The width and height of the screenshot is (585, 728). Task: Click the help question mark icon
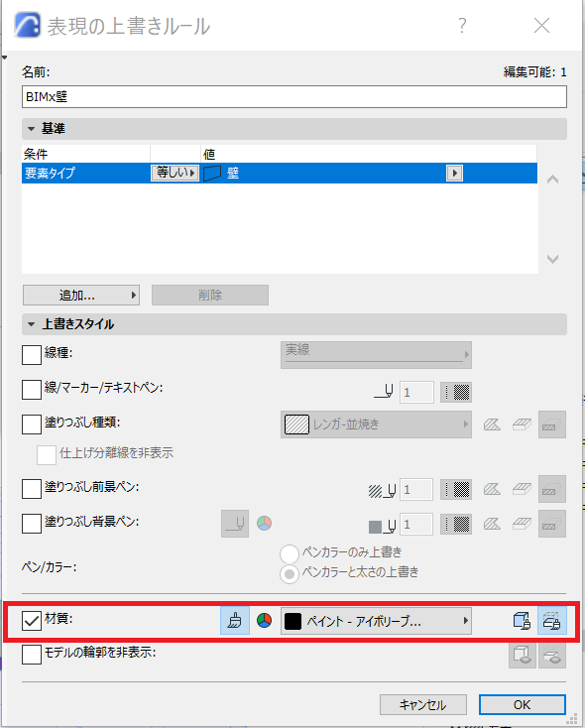(x=462, y=26)
